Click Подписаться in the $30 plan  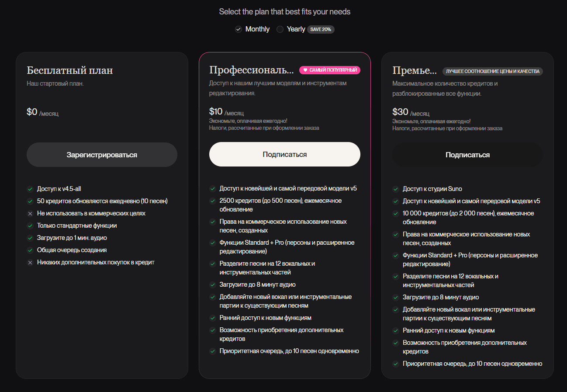(467, 155)
